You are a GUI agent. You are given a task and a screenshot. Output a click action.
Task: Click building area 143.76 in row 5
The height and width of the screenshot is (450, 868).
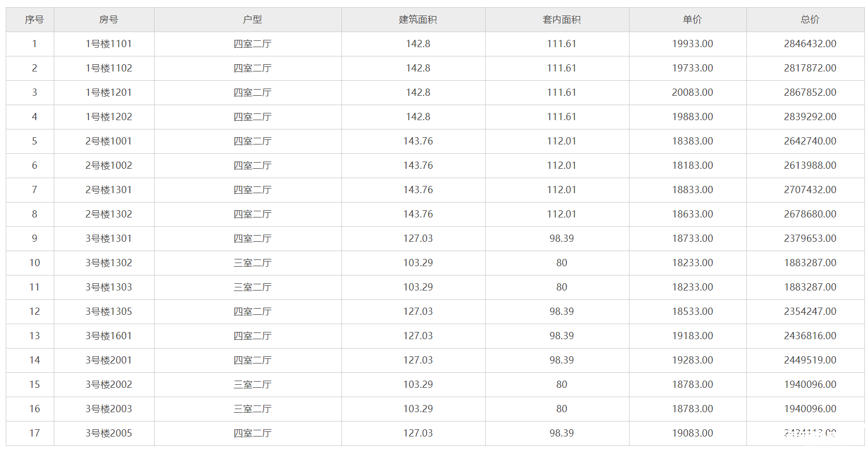(x=418, y=141)
